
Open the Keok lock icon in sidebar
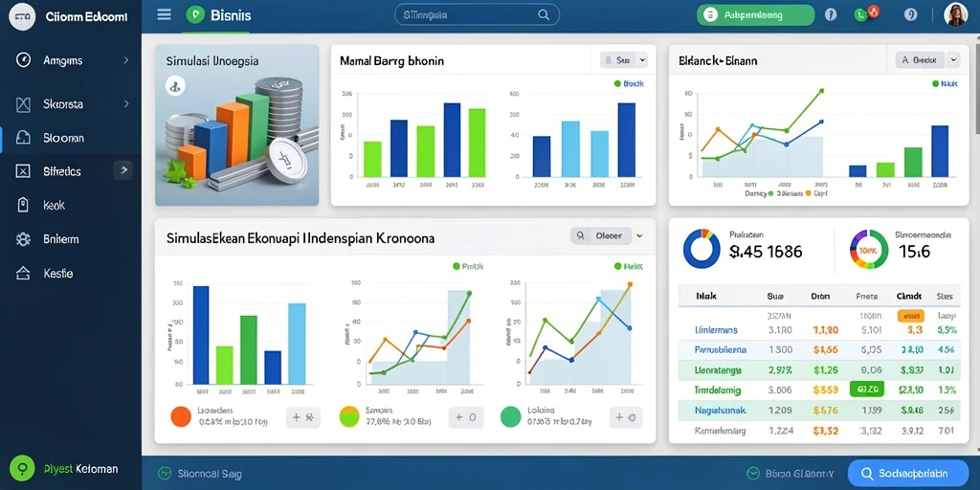(23, 205)
